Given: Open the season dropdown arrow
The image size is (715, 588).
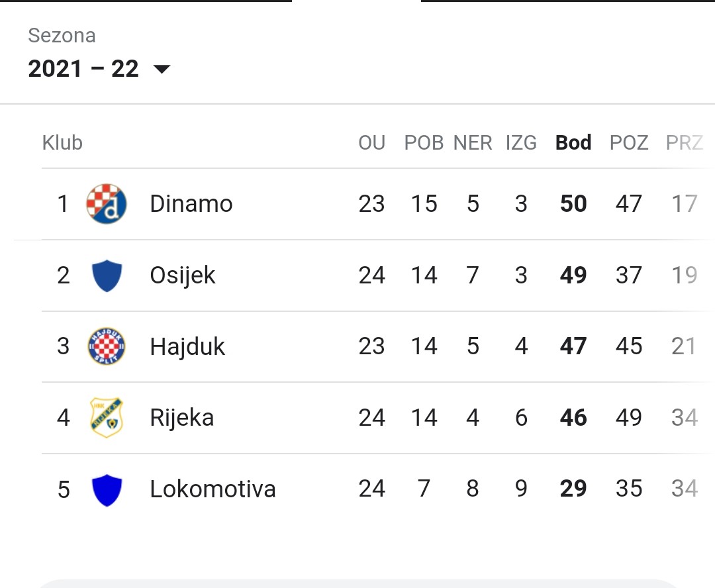Looking at the screenshot, I should (162, 70).
